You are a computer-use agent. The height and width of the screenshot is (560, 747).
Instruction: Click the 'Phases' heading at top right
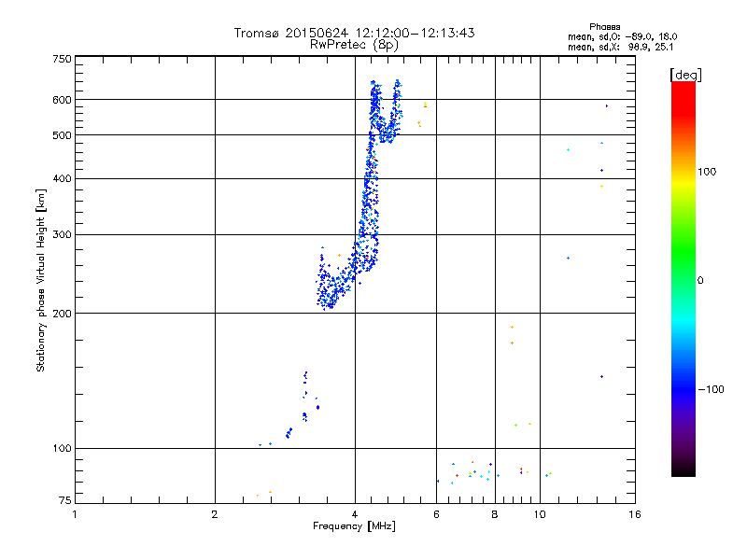(x=604, y=27)
